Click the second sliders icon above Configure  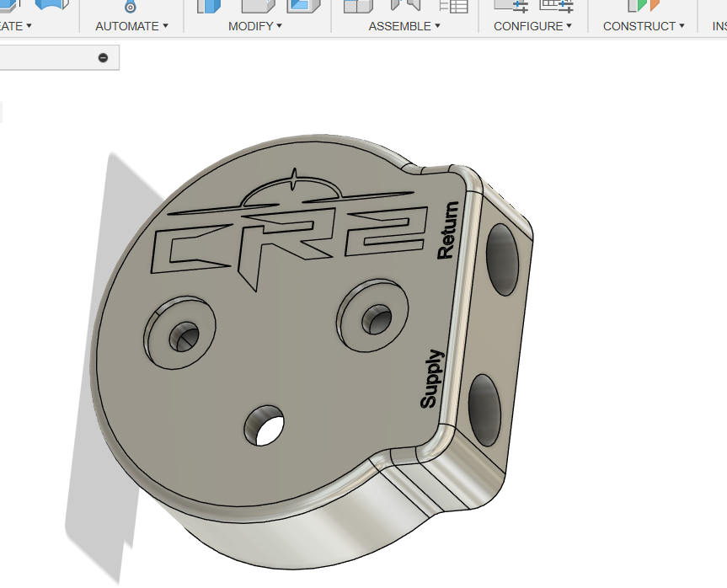pos(557,6)
